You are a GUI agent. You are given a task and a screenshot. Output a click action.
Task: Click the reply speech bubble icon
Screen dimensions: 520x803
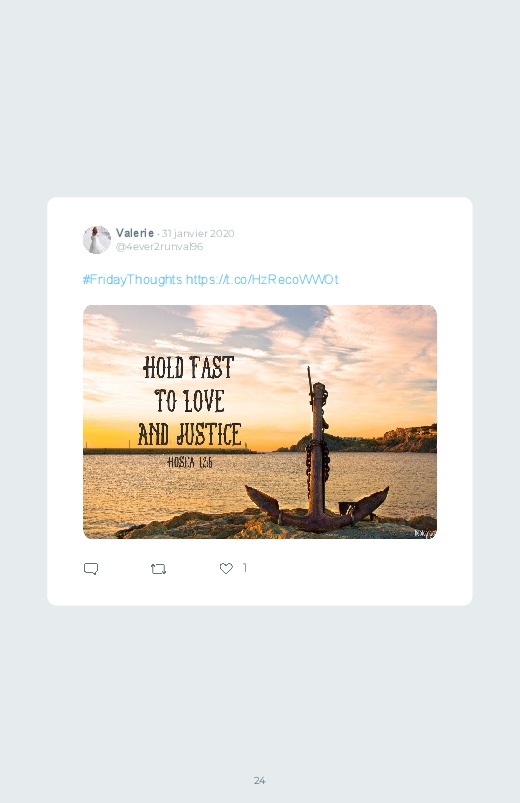pyautogui.click(x=91, y=568)
